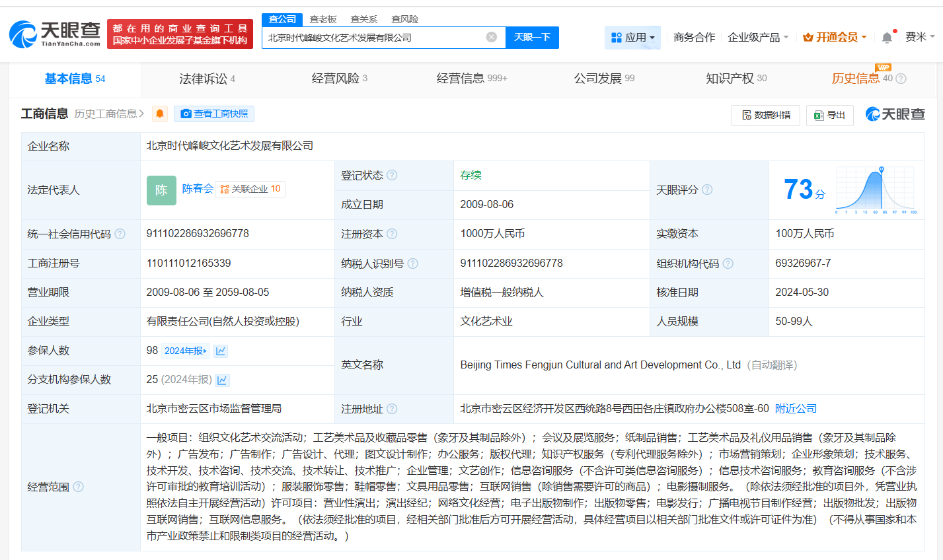Click the 查看工商快照 button
This screenshot has width=943, height=560.
click(214, 114)
